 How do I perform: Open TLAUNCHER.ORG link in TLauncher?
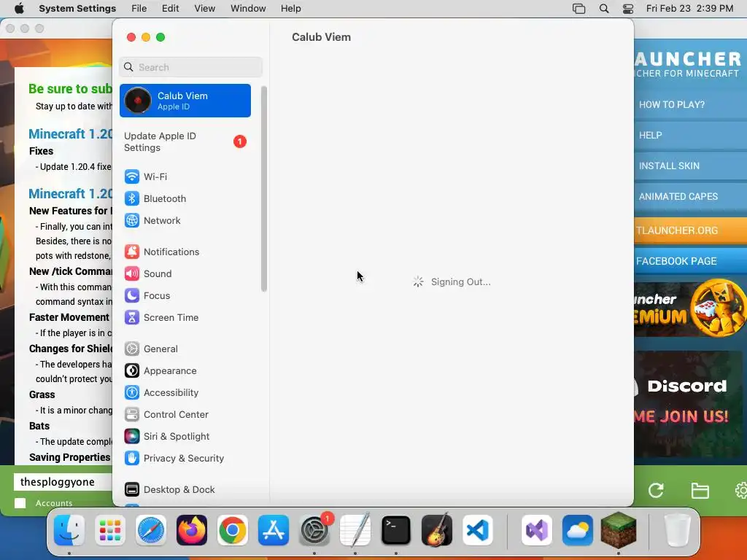(x=690, y=230)
